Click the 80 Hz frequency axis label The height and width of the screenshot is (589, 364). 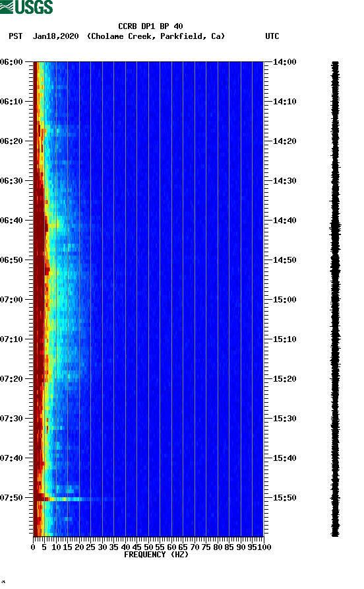[x=218, y=547]
